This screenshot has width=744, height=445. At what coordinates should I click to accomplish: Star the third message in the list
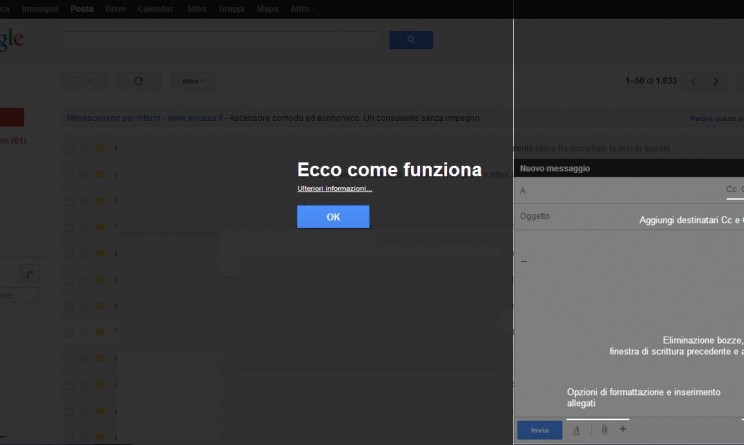coord(85,201)
